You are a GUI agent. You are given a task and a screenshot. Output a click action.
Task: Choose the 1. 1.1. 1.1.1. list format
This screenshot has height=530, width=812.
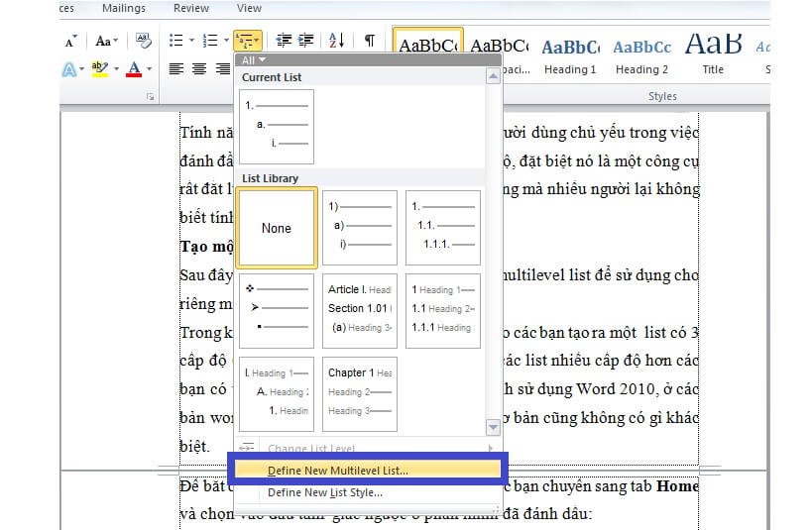443,228
